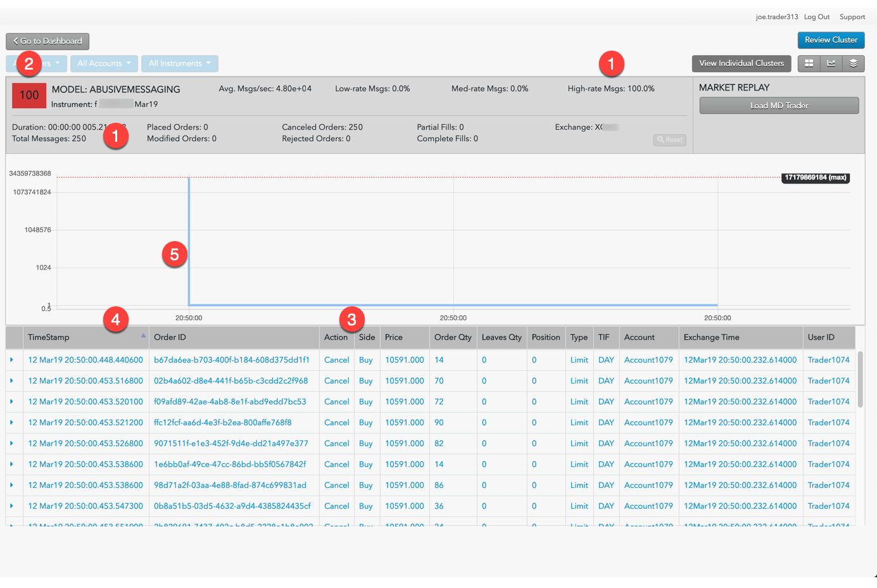Sort by TIF column header
This screenshot has height=588, width=877.
point(607,337)
